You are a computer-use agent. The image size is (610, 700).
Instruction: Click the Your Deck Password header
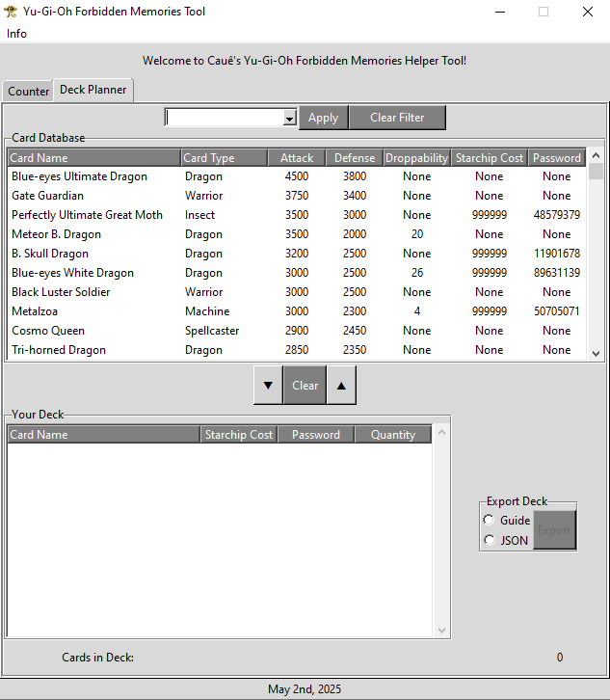pos(316,435)
